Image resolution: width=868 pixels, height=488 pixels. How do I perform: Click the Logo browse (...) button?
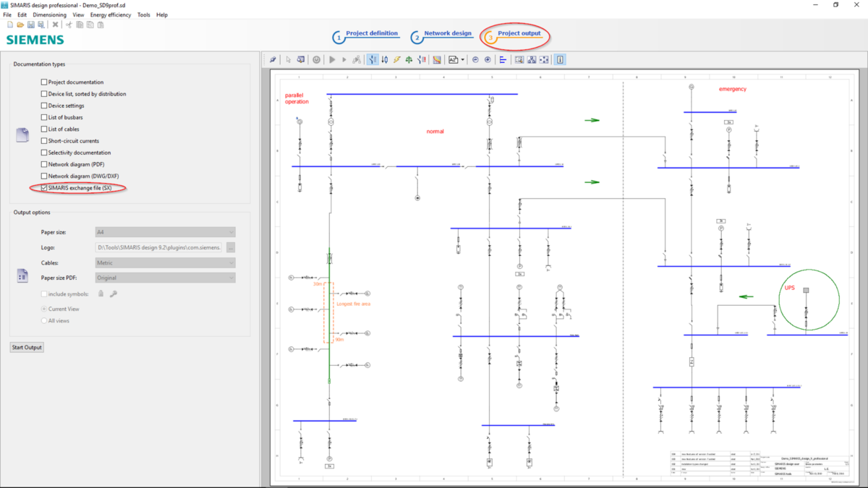click(231, 247)
